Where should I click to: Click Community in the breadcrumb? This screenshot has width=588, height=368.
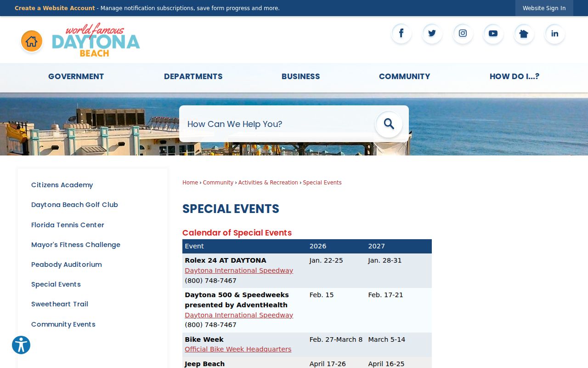coord(218,183)
